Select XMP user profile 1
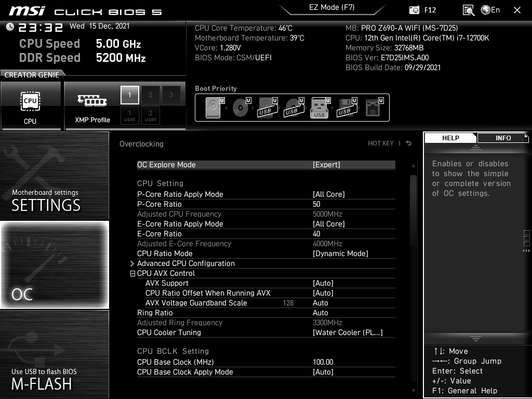This screenshot has height=399, width=532. click(x=129, y=116)
